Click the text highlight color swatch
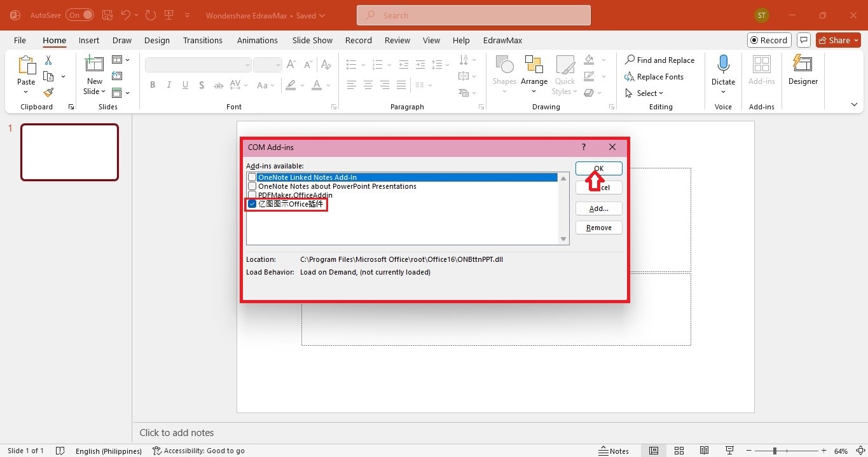This screenshot has width=868, height=457. (x=291, y=85)
